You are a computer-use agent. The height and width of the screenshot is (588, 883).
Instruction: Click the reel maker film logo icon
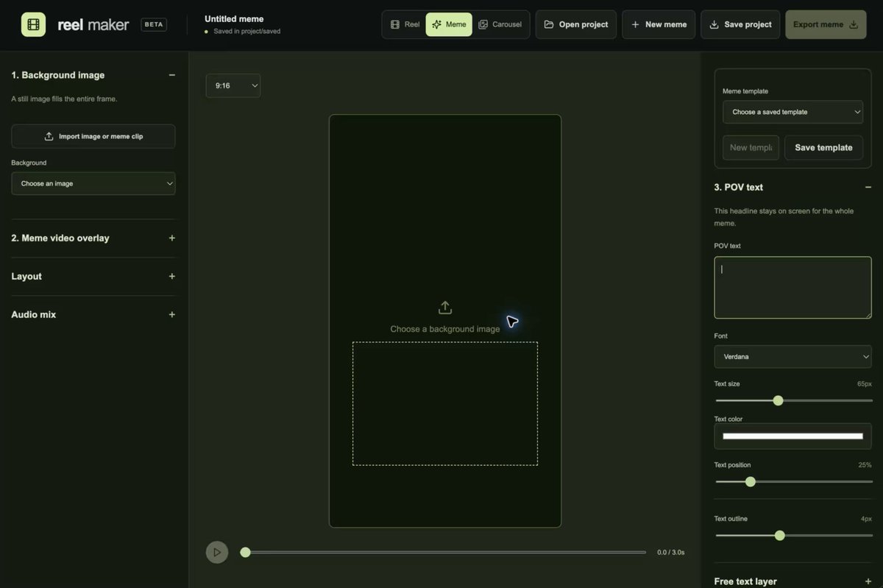pyautogui.click(x=33, y=24)
